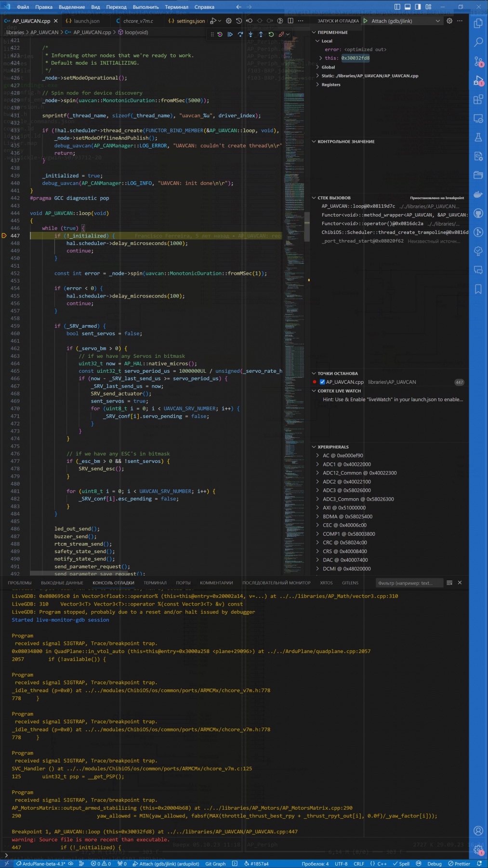
Task: Toggle the breakpoint at line 447
Action: [4, 236]
